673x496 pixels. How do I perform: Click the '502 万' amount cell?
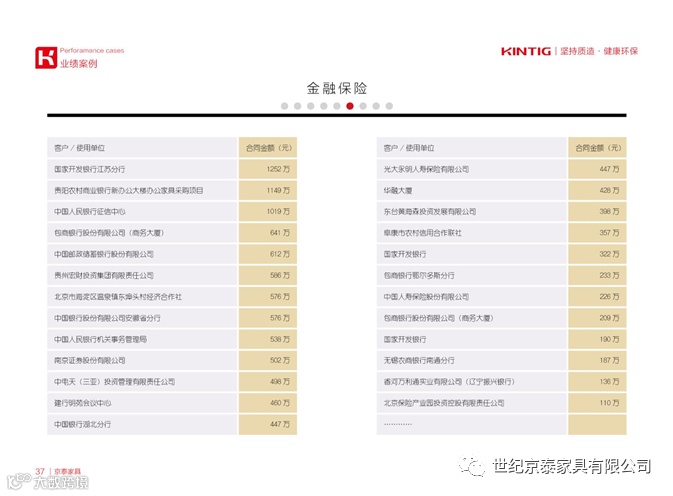click(x=268, y=360)
